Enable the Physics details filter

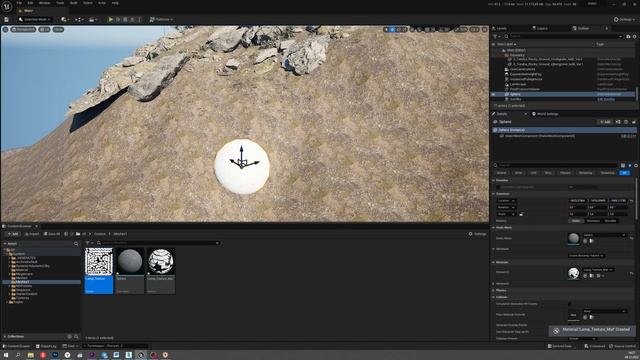(x=565, y=173)
